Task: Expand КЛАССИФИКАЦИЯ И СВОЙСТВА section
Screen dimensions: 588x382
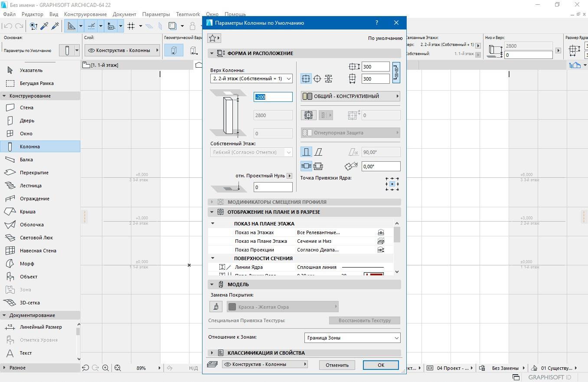Action: 212,353
